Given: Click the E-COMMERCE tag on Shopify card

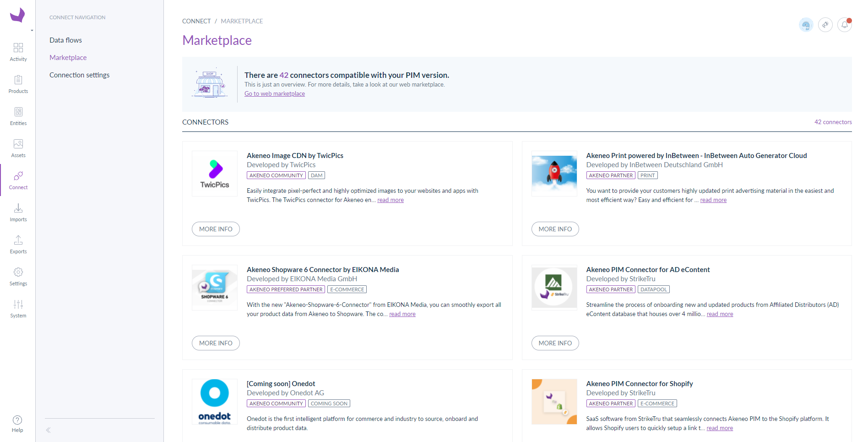Looking at the screenshot, I should coord(657,404).
